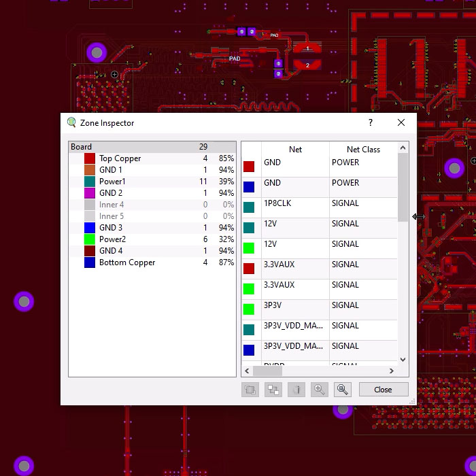
Task: Click the Net Class column header
Action: [x=363, y=150]
